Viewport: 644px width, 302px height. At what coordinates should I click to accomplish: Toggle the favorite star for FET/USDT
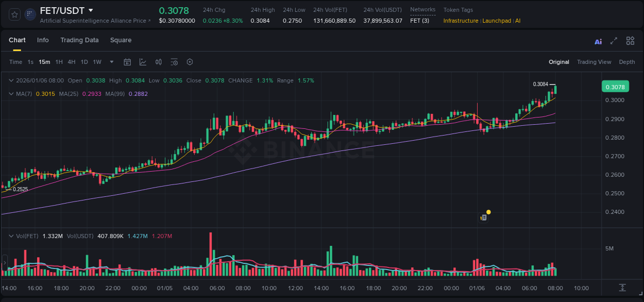coord(14,14)
